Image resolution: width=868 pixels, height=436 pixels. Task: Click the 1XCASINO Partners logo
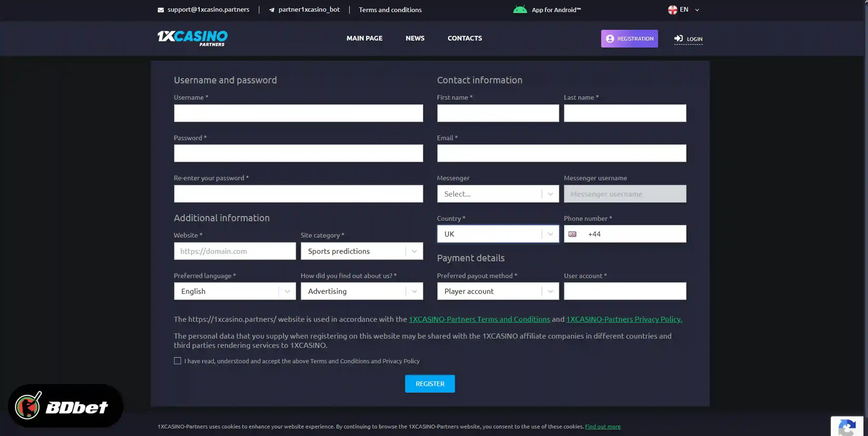(x=192, y=38)
